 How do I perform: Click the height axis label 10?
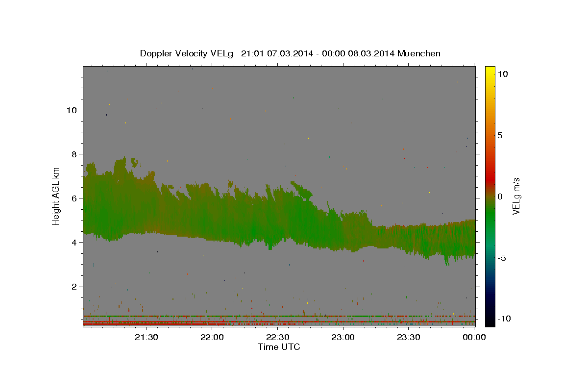point(72,110)
